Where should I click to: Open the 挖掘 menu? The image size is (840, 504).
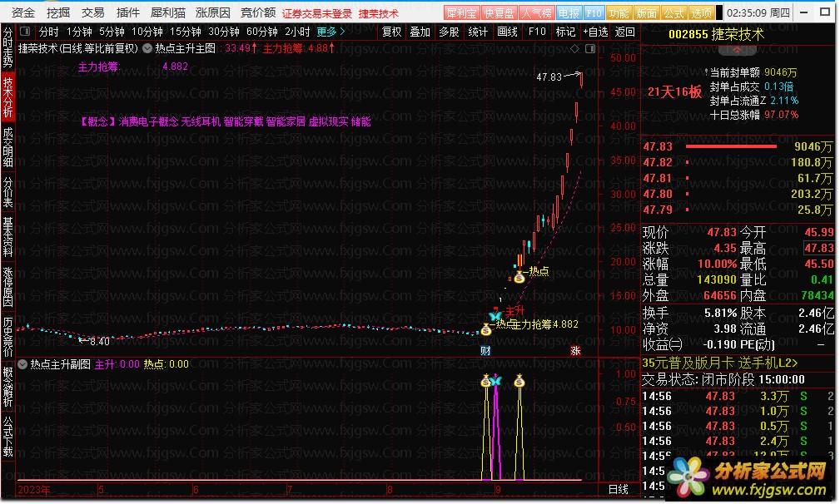(57, 12)
